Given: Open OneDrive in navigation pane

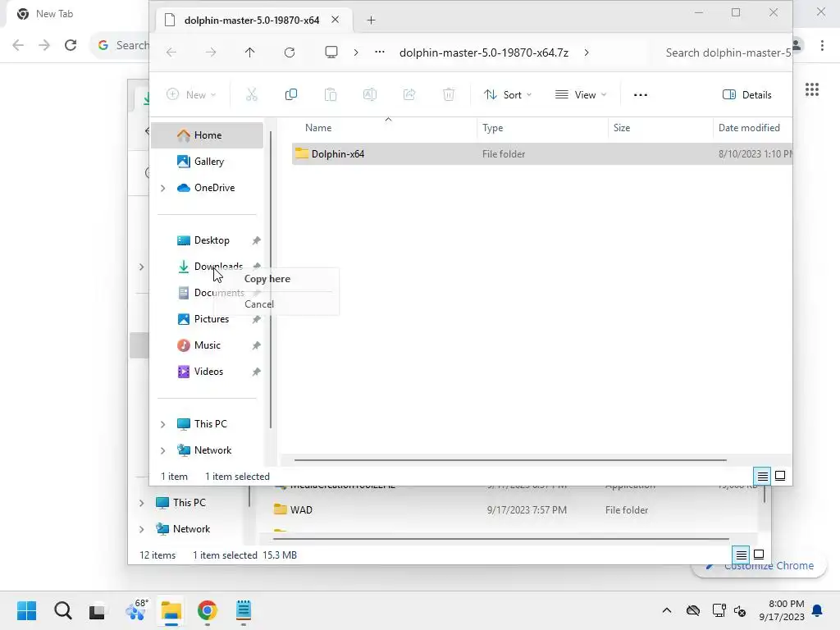Looking at the screenshot, I should [x=207, y=188].
